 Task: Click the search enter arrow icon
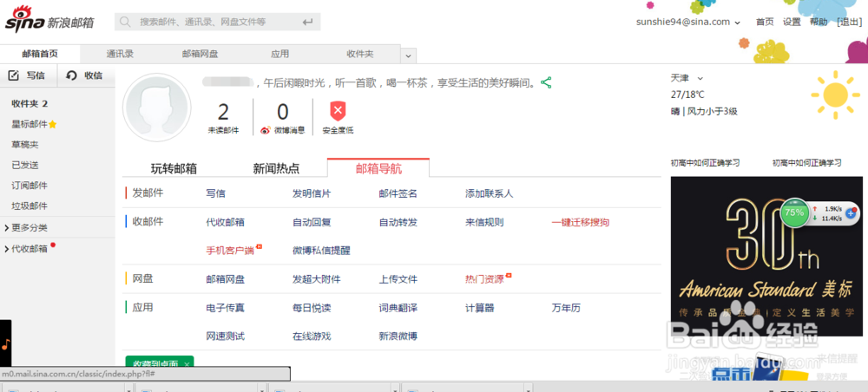tap(308, 23)
